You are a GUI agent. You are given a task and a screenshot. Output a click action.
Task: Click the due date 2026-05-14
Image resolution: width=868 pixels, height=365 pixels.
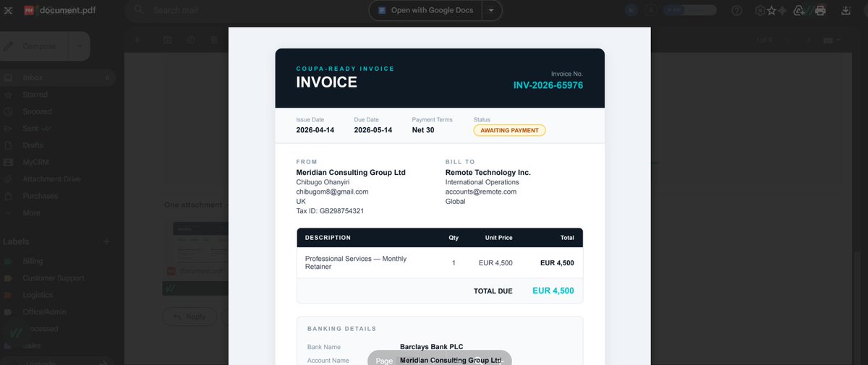tap(373, 130)
